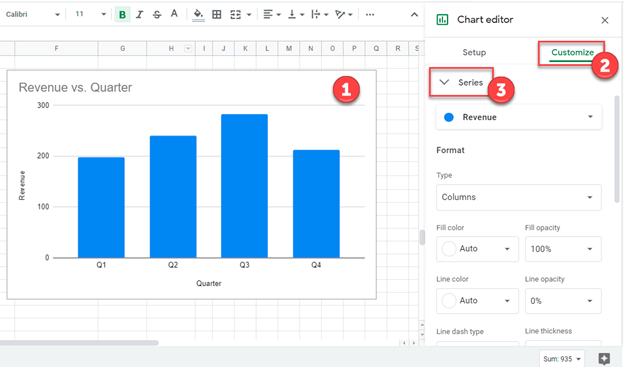
Task: Click the Explore button in the corner
Action: click(604, 359)
